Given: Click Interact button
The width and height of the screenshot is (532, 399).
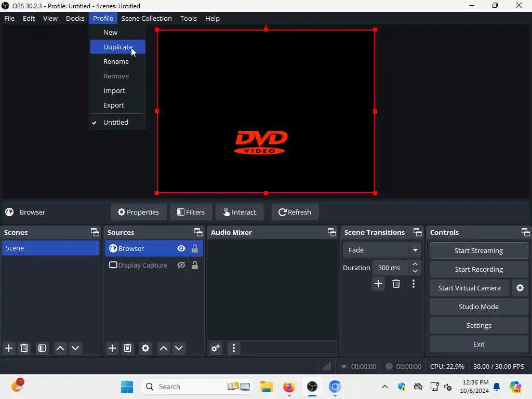Looking at the screenshot, I should coord(240,212).
